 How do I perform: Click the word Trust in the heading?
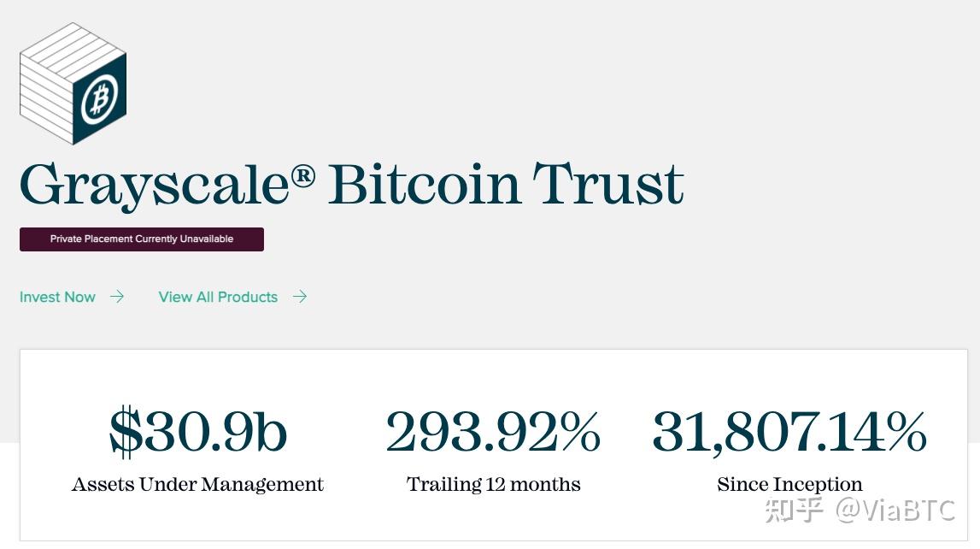[608, 184]
